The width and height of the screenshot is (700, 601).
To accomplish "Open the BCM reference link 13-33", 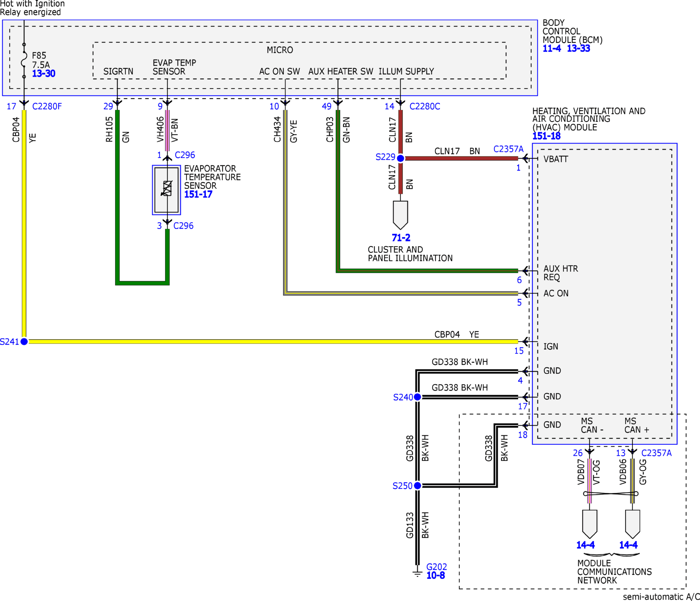I will (578, 48).
